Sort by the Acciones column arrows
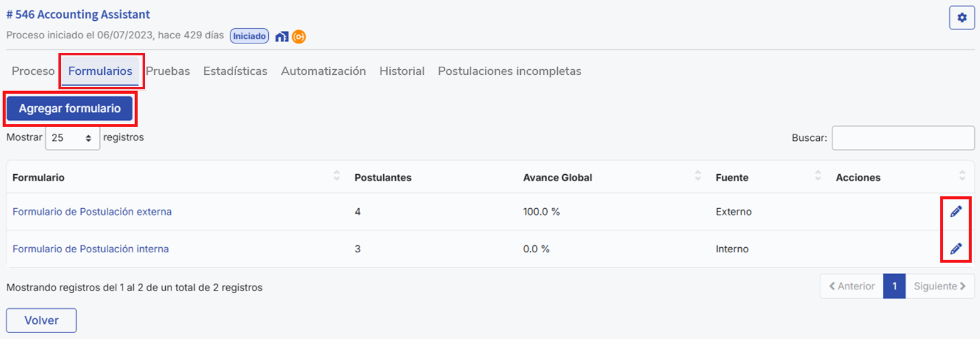Image resolution: width=980 pixels, height=339 pixels. click(962, 177)
